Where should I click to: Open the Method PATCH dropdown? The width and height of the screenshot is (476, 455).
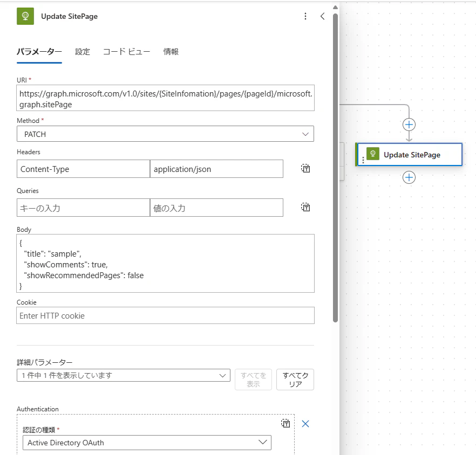coord(165,134)
